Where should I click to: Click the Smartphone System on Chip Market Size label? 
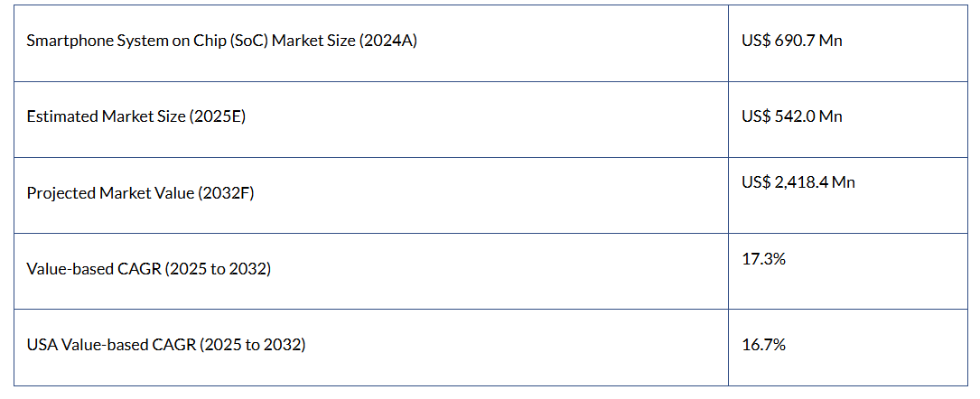pyautogui.click(x=221, y=41)
